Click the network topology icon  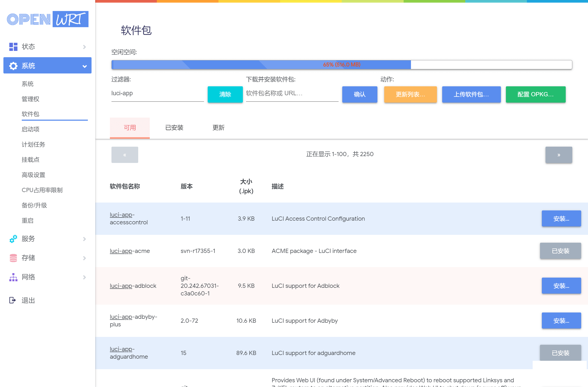13,277
